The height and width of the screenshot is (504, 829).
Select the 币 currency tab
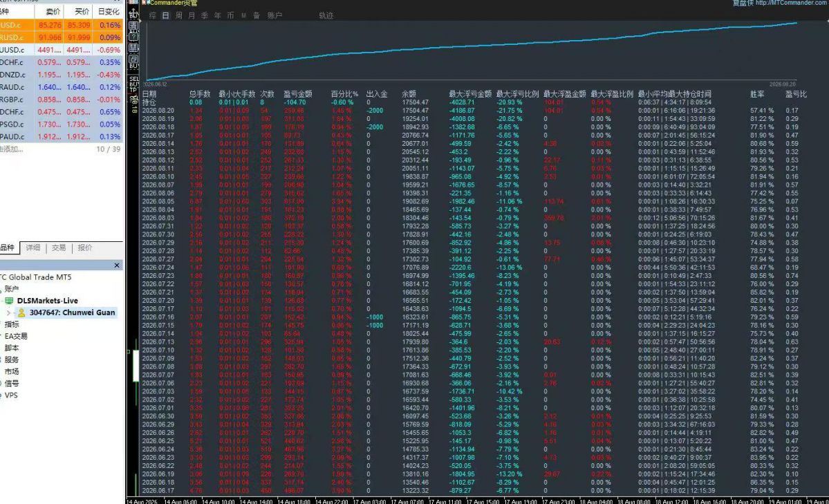(230, 16)
